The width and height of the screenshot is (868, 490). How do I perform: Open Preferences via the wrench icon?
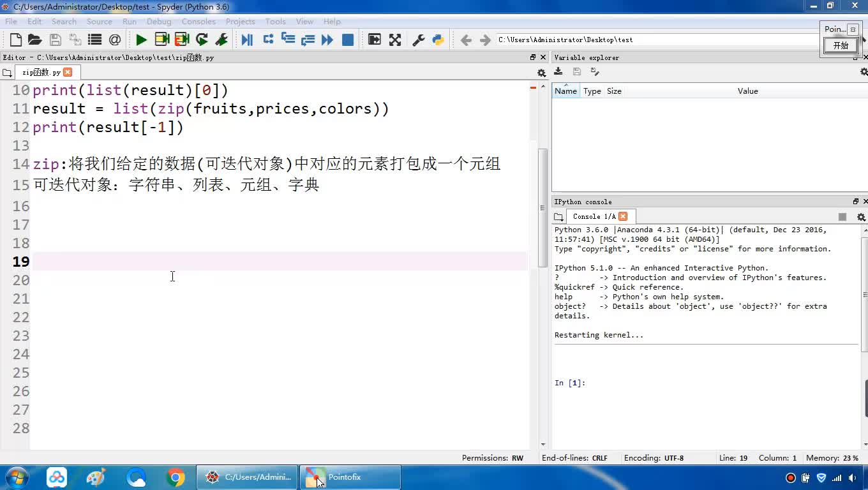click(419, 40)
